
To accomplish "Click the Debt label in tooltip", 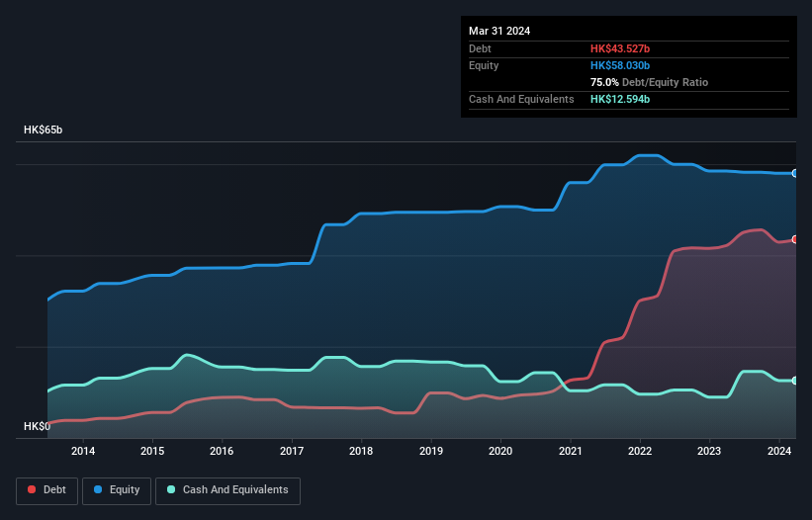I will [x=480, y=48].
